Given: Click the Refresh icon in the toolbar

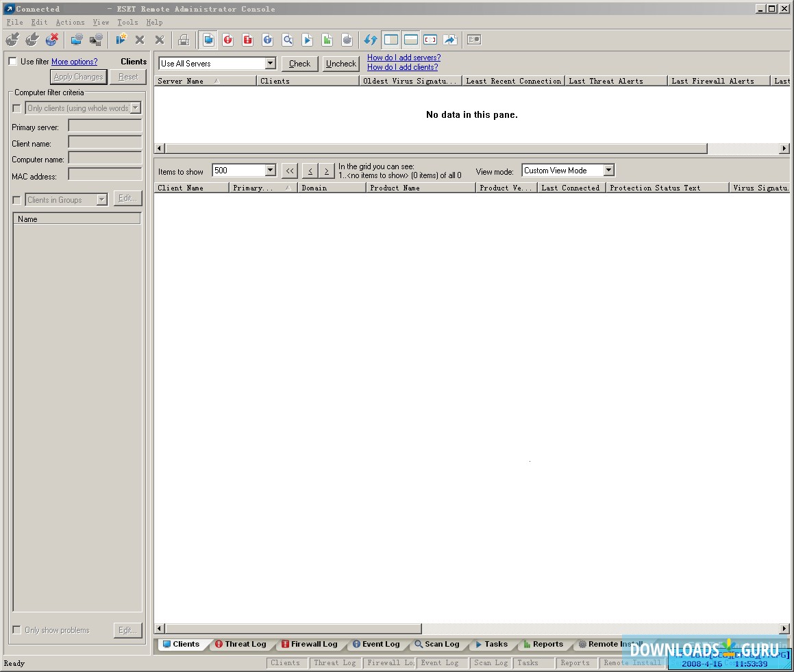Looking at the screenshot, I should point(370,40).
